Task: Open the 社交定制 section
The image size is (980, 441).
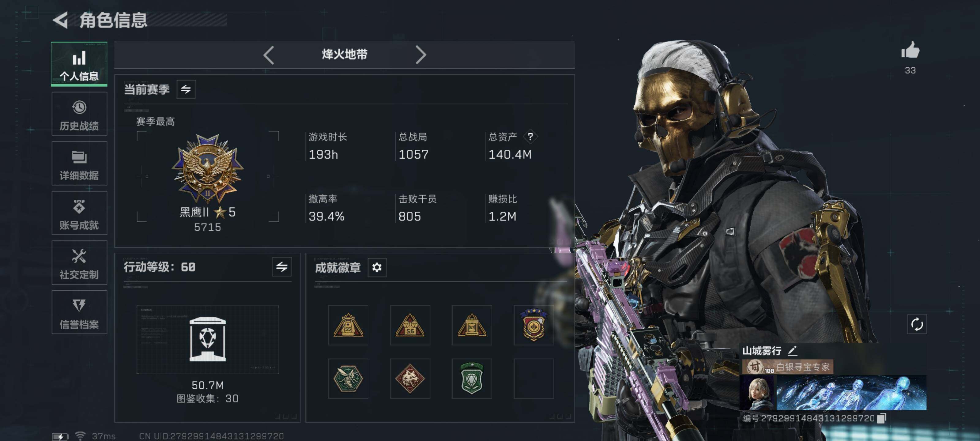Action: [x=79, y=262]
